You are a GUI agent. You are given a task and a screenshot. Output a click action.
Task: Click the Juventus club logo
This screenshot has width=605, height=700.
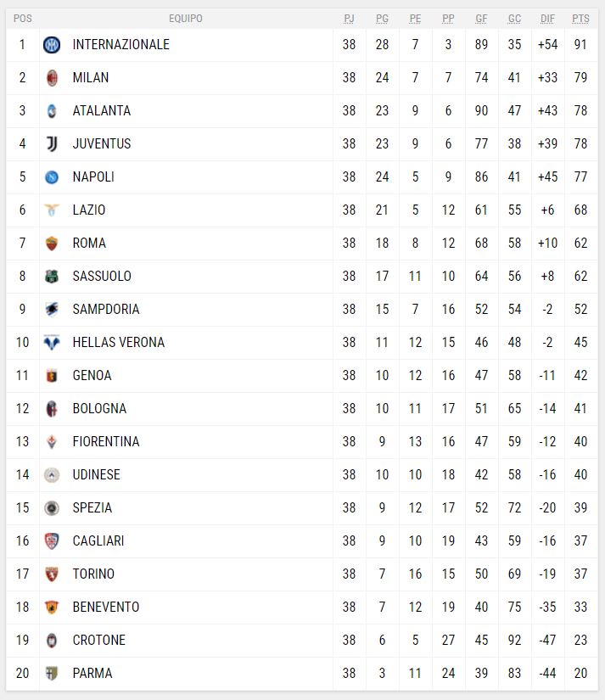point(52,144)
